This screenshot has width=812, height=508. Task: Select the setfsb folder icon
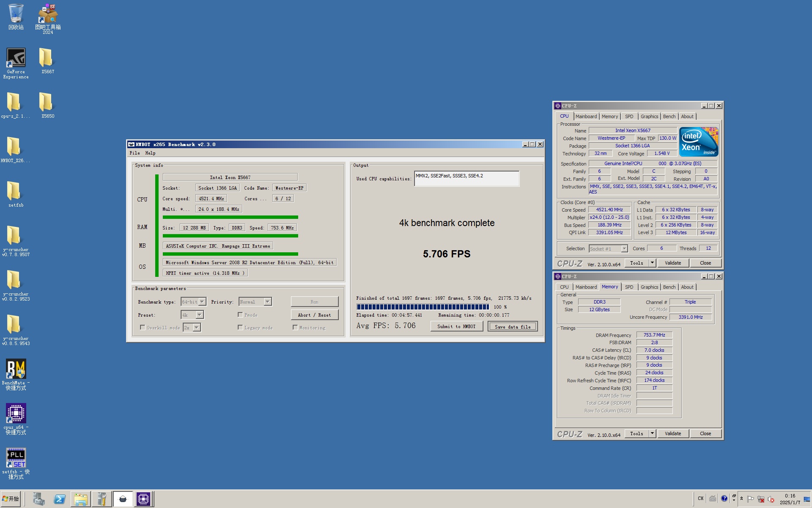[16, 195]
